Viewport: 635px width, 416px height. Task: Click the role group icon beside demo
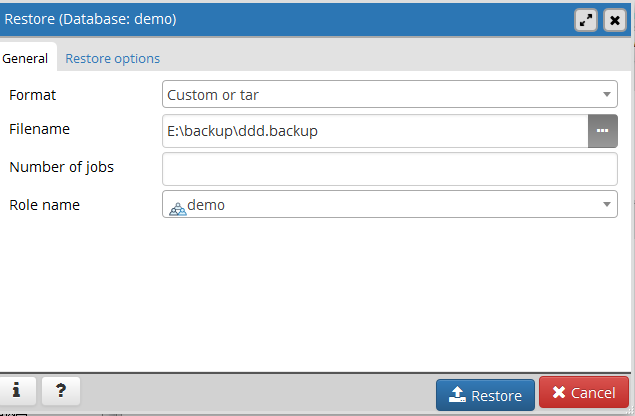178,209
